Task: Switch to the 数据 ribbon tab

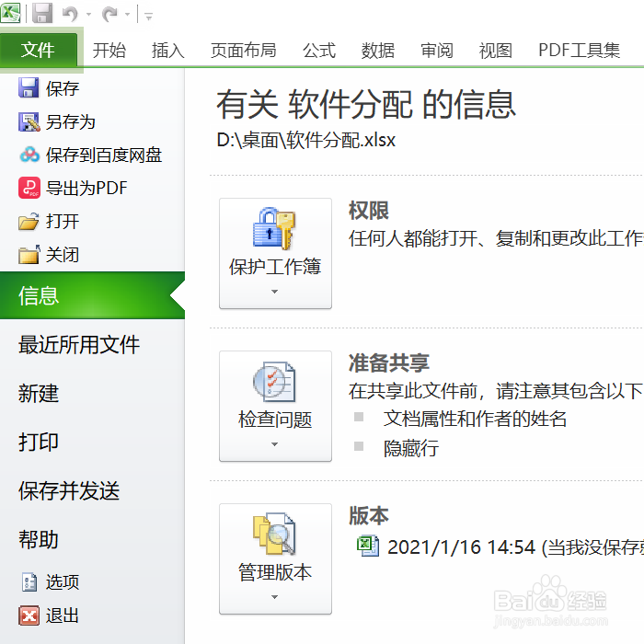Action: [378, 51]
